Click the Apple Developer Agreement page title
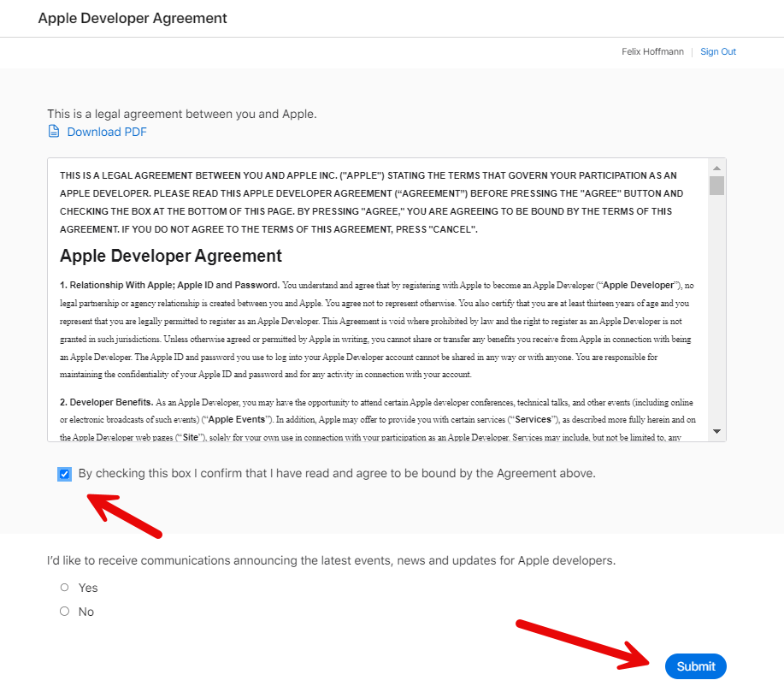Viewport: 784px width, 692px height. click(x=133, y=18)
